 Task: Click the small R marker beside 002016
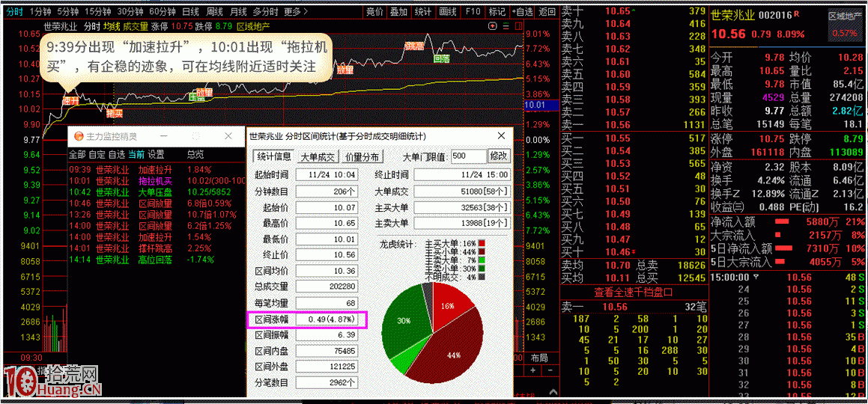(x=797, y=13)
